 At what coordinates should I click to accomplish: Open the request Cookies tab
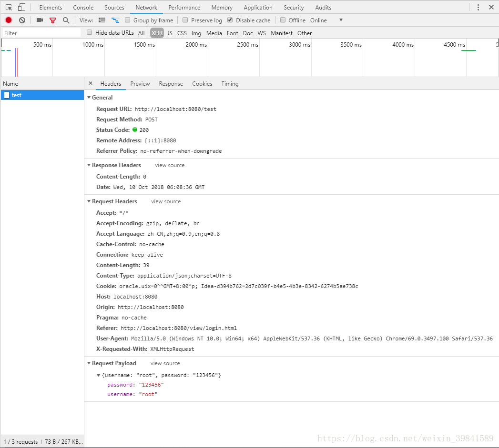point(202,84)
